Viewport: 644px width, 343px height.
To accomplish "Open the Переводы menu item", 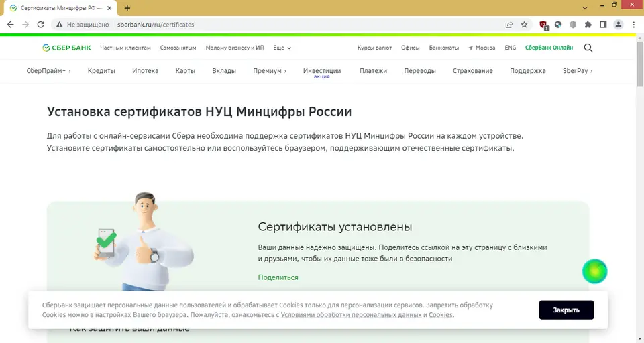I will point(420,70).
